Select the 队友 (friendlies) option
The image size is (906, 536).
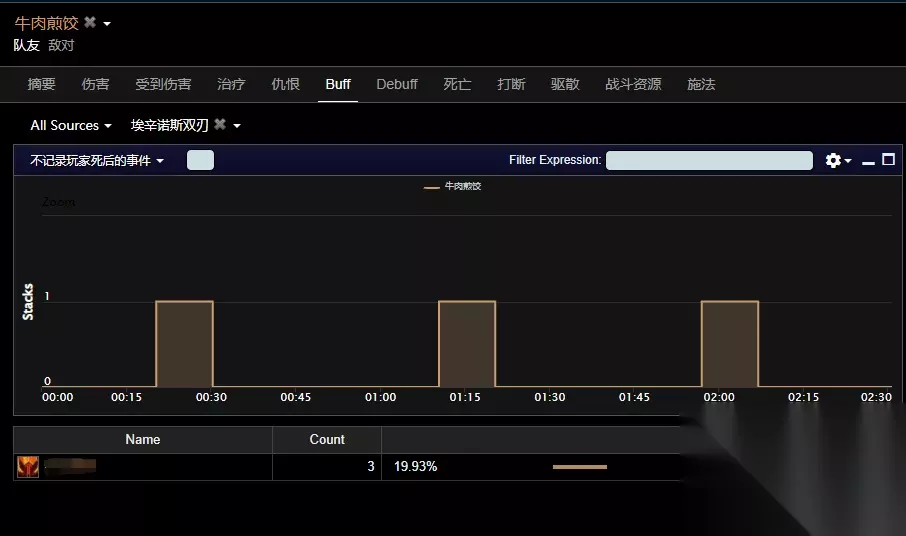point(27,45)
